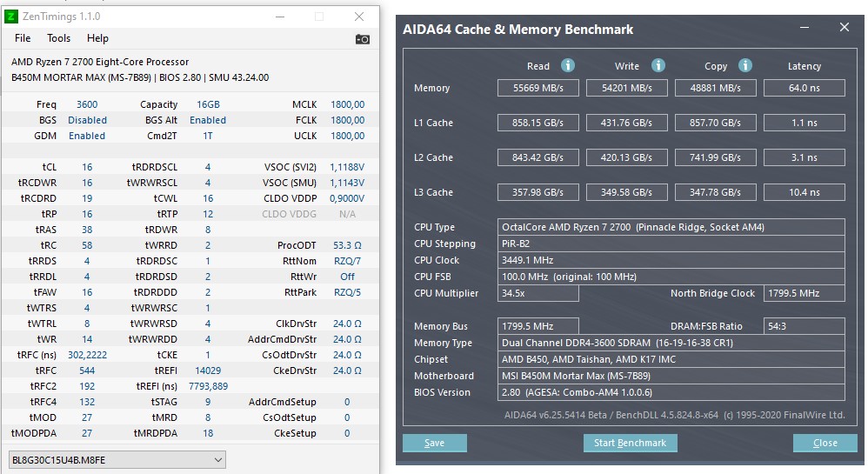This screenshot has height=474, width=868.
Task: Click the Memory Read value 55669 MB/s
Action: click(x=538, y=88)
